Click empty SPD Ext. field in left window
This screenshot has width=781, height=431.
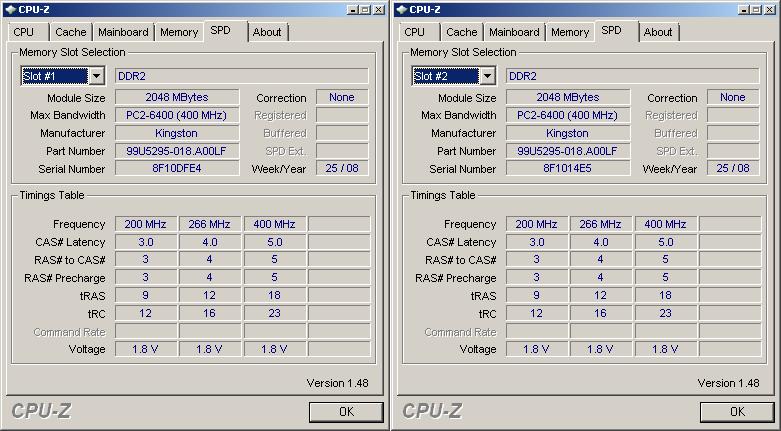342,151
